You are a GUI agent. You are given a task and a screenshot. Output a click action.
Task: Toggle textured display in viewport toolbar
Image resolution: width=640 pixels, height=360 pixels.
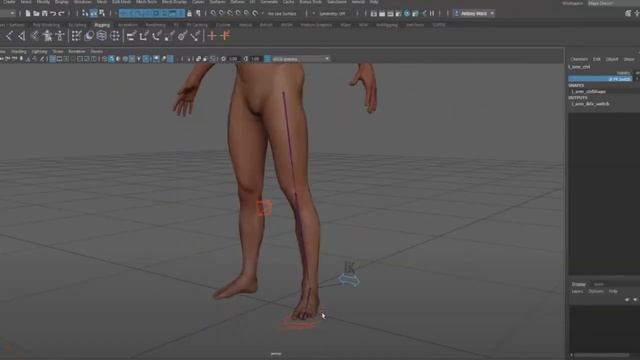tap(132, 59)
